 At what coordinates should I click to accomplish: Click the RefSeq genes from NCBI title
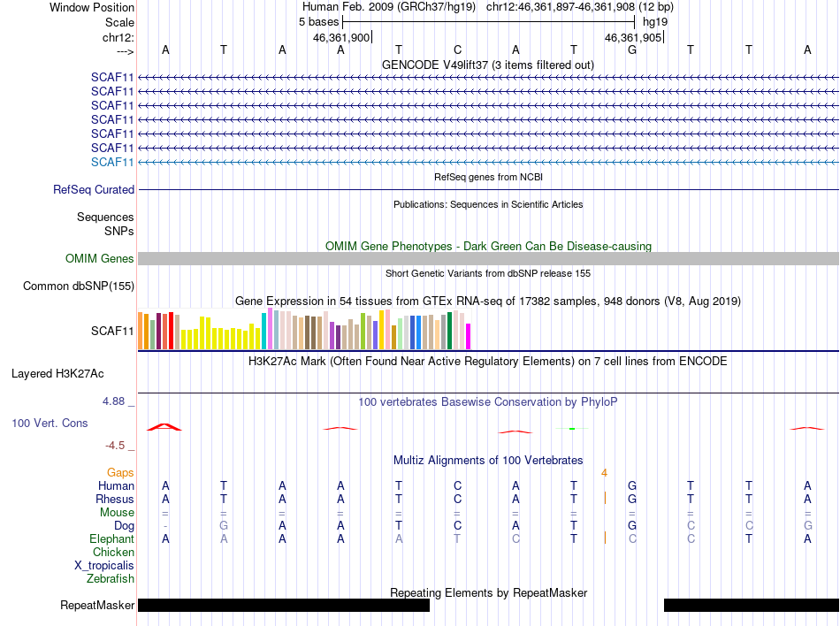[x=489, y=177]
